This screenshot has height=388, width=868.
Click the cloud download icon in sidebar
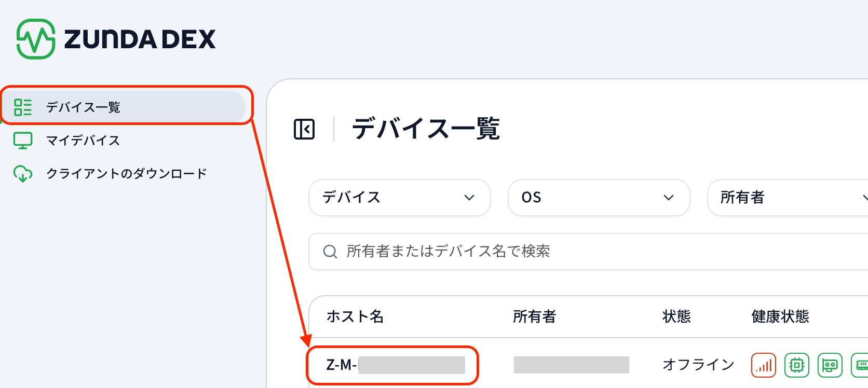[x=23, y=174]
